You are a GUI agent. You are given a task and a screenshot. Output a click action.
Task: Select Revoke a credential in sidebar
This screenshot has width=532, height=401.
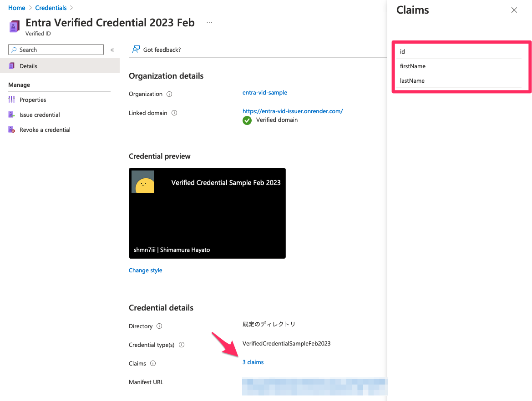(x=45, y=130)
